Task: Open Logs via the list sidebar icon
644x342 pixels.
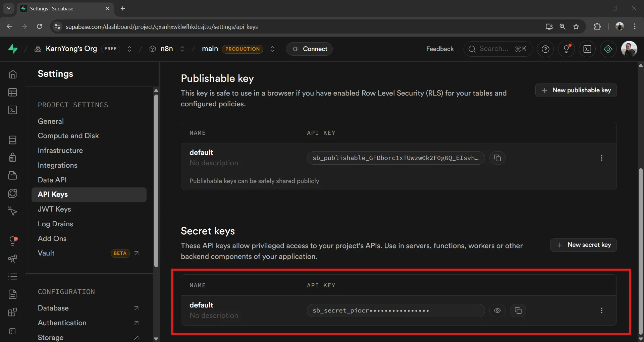Action: (13, 276)
